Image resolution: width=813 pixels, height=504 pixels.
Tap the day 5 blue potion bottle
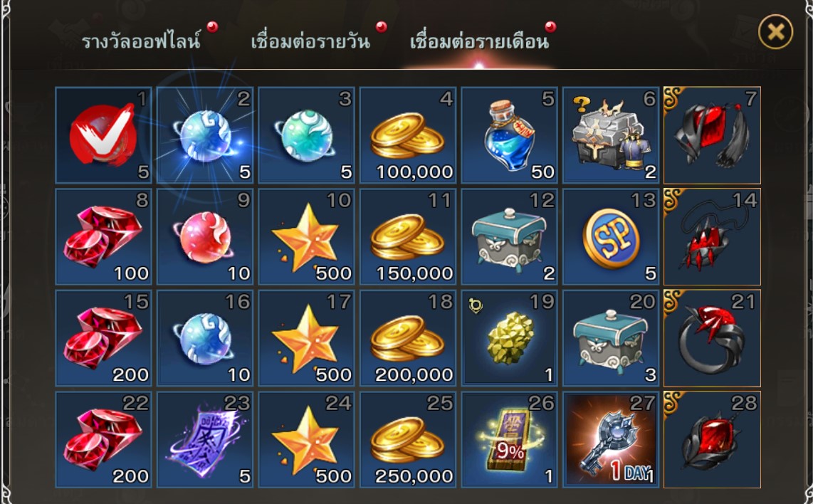click(510, 135)
